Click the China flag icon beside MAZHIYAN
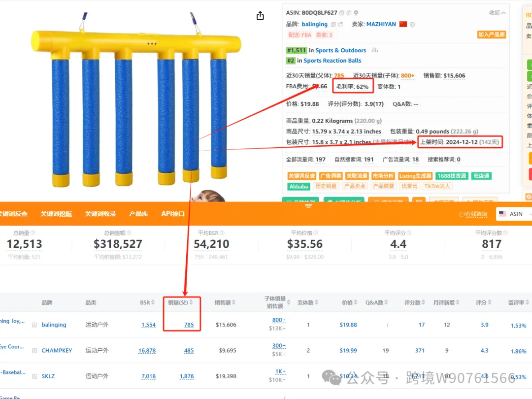This screenshot has width=532, height=399. point(403,24)
